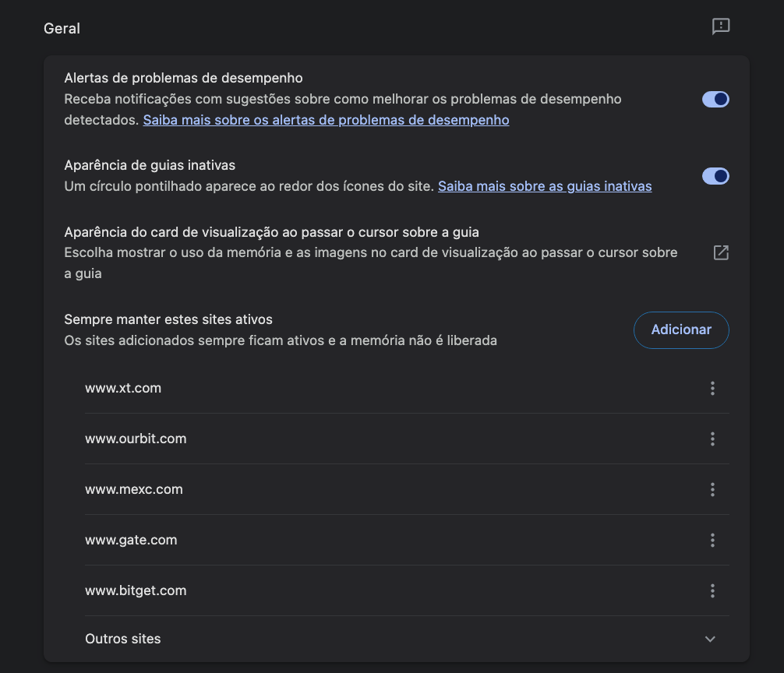The image size is (784, 673).
Task: Open more actions menu for www.mexc.com
Action: (x=712, y=490)
